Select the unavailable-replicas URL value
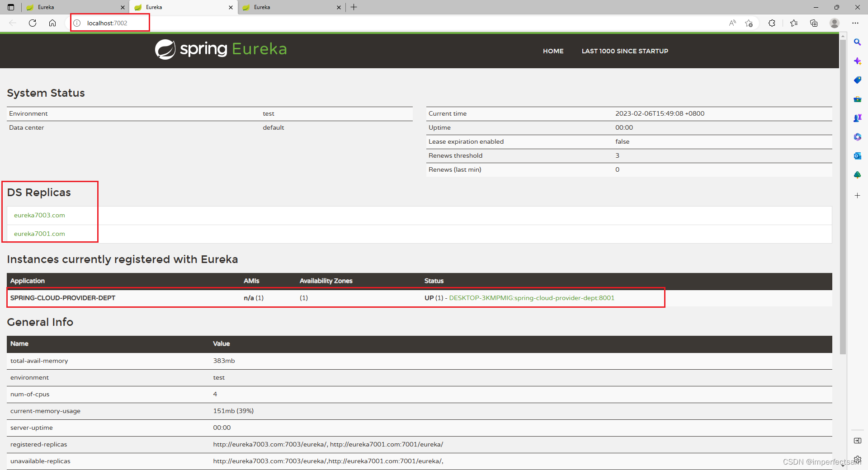Viewport: 868px width, 470px height. tap(328, 461)
